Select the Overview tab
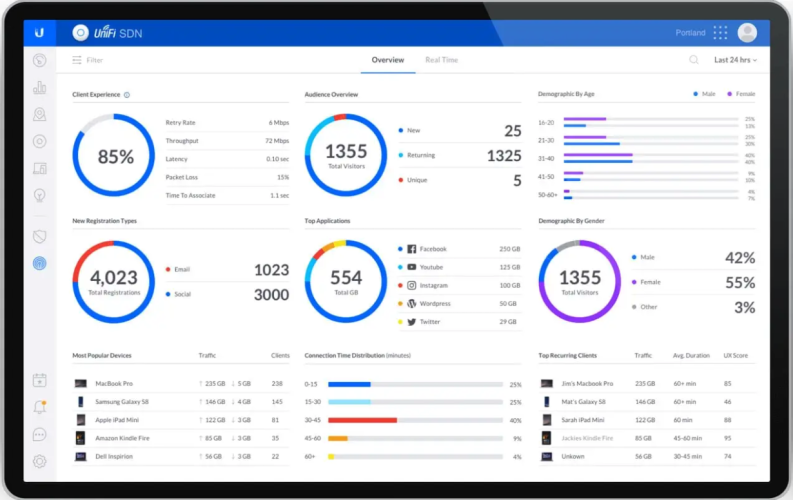 (388, 60)
